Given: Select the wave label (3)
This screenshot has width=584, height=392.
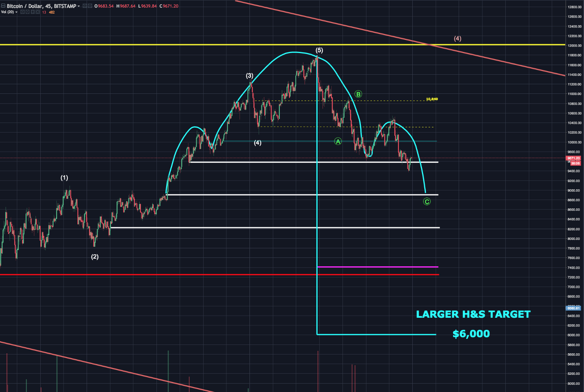Looking at the screenshot, I should 249,75.
